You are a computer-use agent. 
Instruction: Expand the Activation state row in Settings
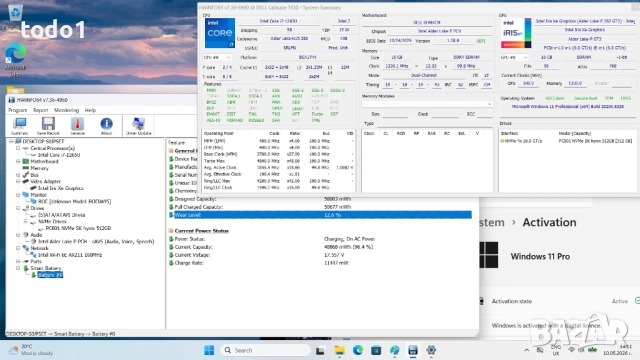point(559,301)
